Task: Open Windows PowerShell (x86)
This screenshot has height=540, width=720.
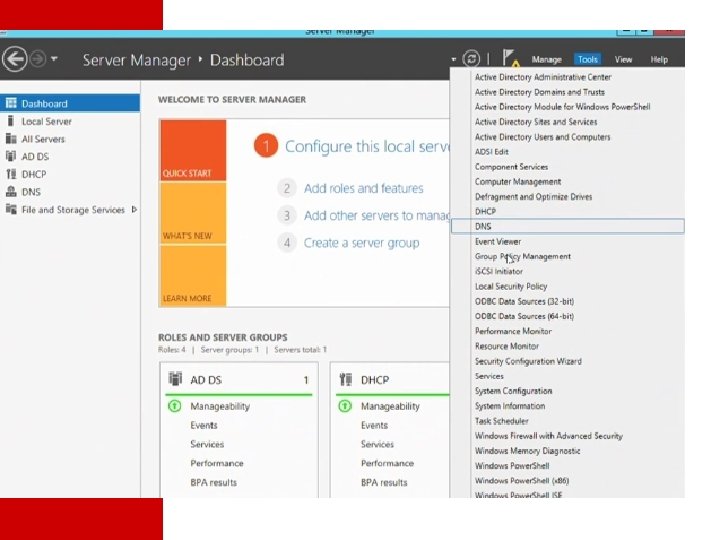Action: tap(522, 481)
